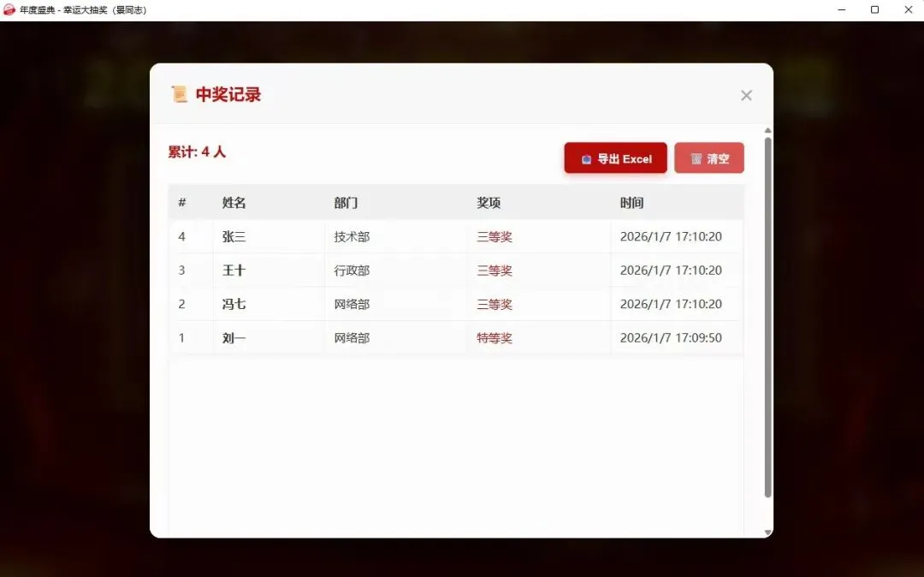This screenshot has height=577, width=924.
Task: Click 技术部 in 张三's row
Action: pyautogui.click(x=352, y=237)
